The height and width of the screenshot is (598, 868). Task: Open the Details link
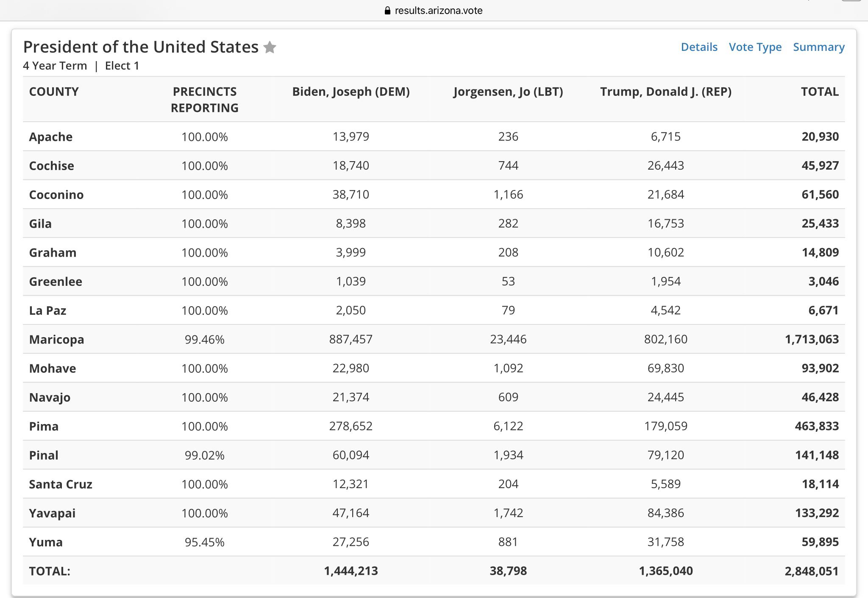699,47
